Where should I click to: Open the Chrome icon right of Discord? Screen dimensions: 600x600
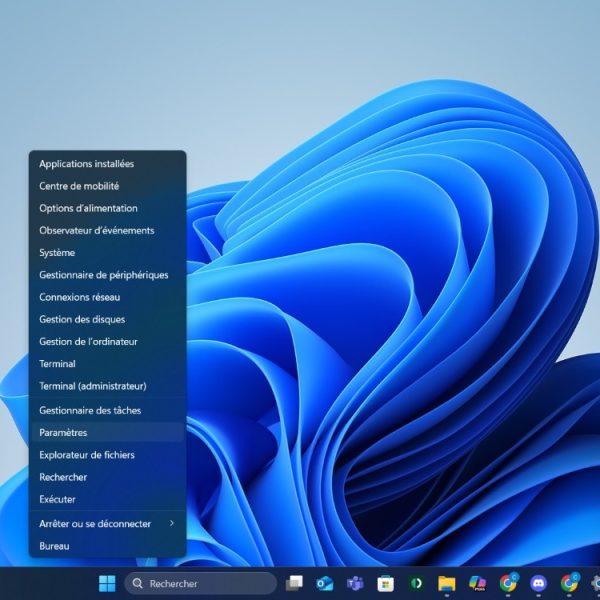click(x=569, y=584)
